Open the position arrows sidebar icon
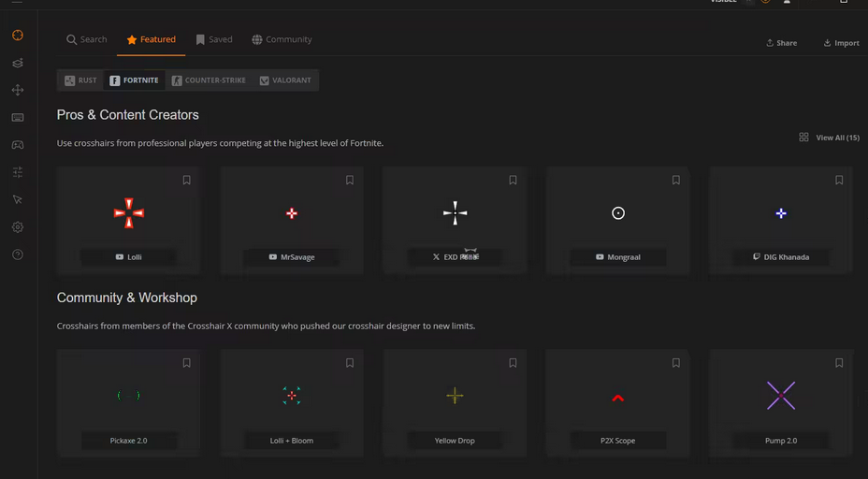 [x=18, y=91]
